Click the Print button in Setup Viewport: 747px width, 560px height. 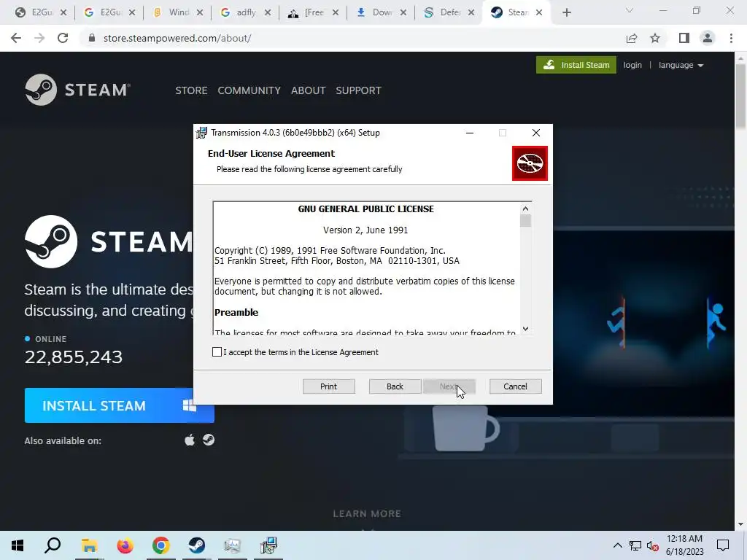[x=329, y=386]
